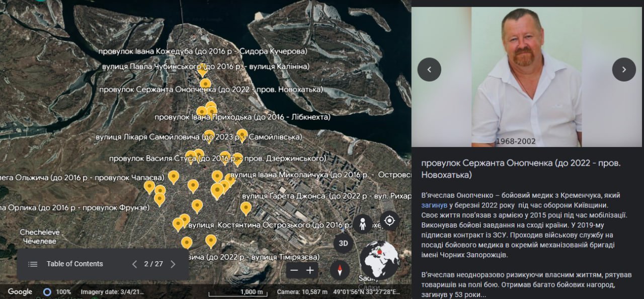Click the Google logo in status bar
The height and width of the screenshot is (299, 644).
(20, 292)
